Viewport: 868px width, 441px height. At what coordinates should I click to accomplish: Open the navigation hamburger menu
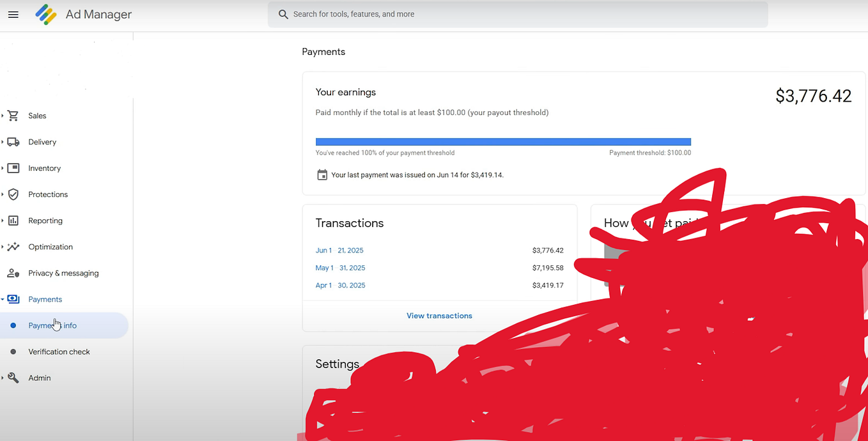pyautogui.click(x=13, y=14)
